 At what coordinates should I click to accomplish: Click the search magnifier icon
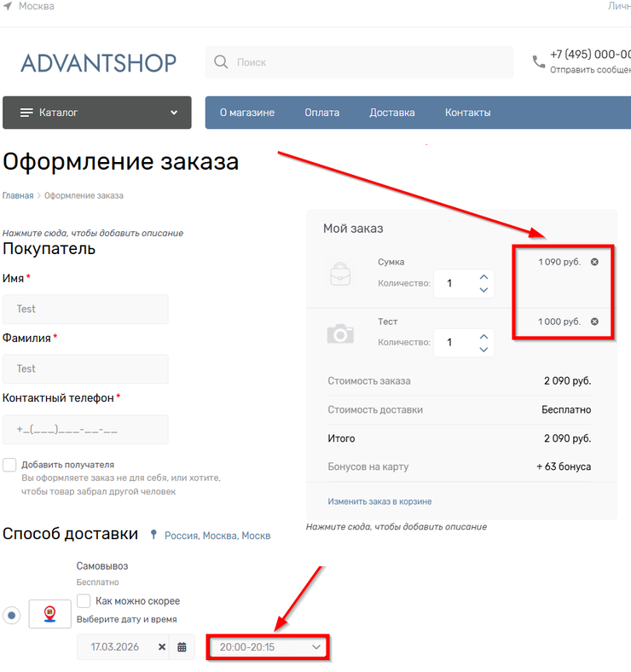[221, 62]
